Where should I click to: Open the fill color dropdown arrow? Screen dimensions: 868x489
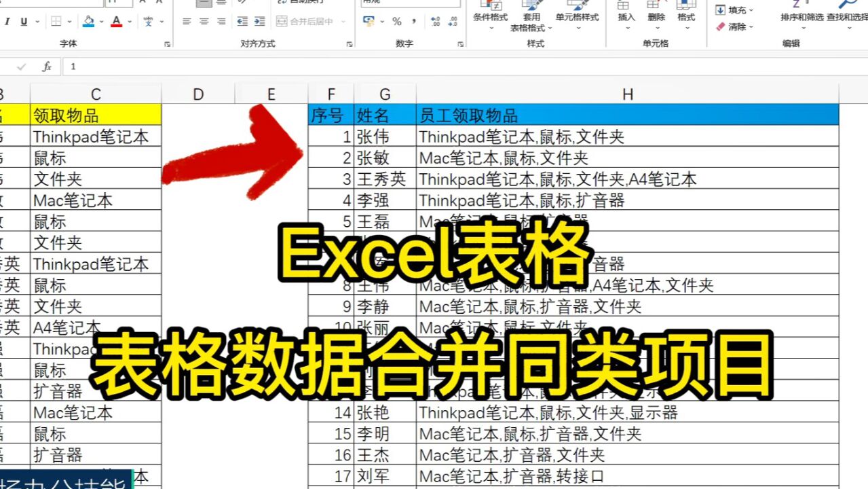coord(100,22)
